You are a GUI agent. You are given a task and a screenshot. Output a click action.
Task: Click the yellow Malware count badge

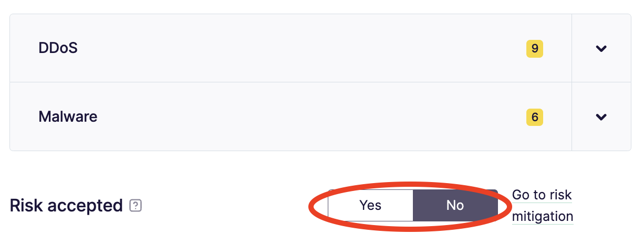pos(535,116)
